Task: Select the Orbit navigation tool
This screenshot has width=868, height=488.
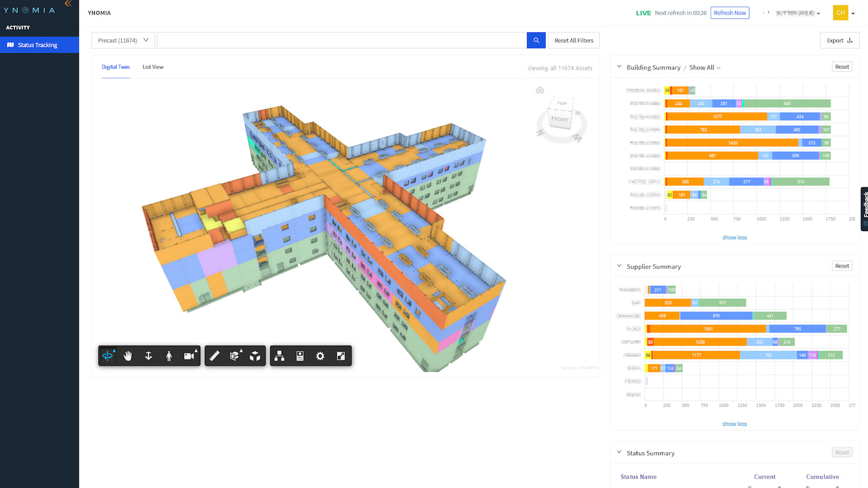Action: click(x=108, y=356)
